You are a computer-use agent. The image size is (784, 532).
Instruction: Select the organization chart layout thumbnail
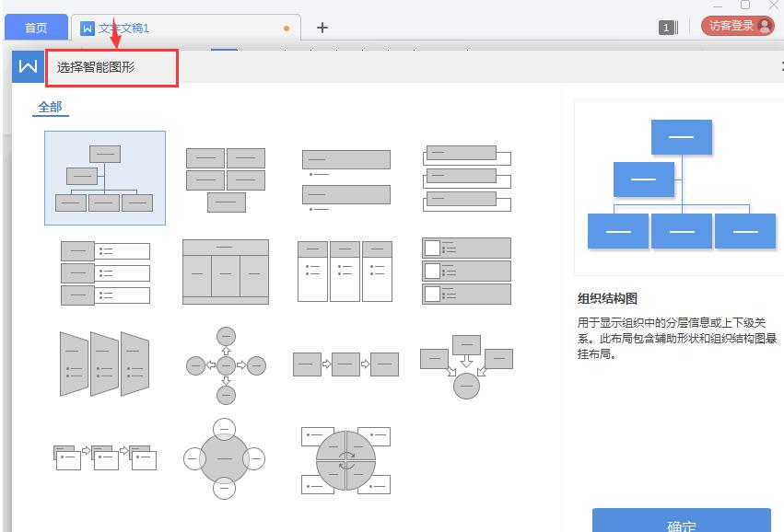(104, 178)
